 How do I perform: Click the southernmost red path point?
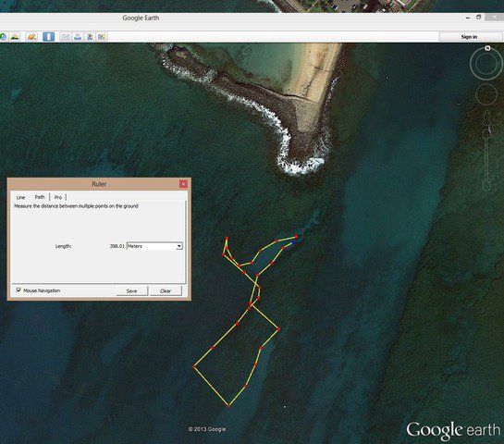pos(228,406)
